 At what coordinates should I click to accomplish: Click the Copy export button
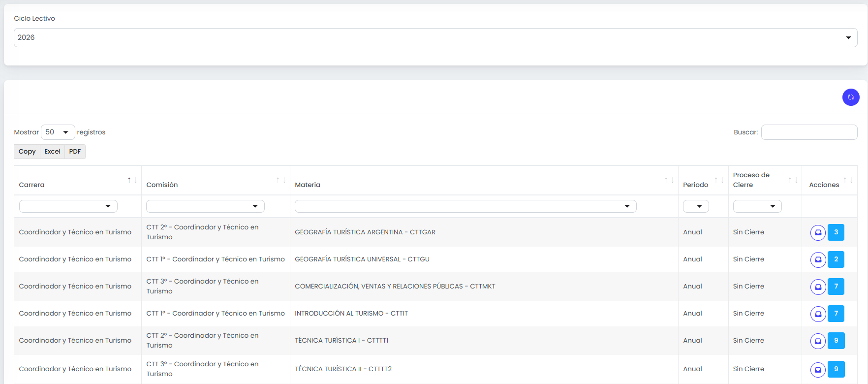[27, 152]
